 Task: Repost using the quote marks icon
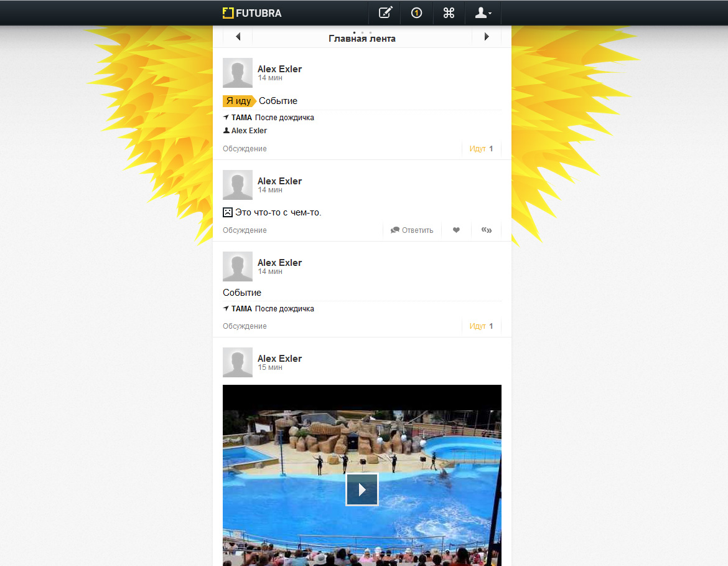pos(487,230)
